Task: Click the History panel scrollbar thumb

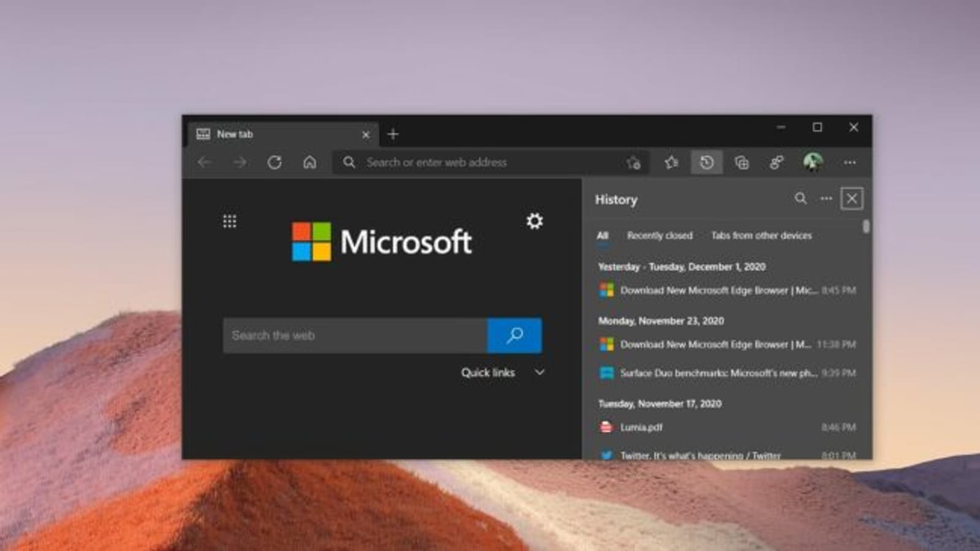Action: click(866, 227)
